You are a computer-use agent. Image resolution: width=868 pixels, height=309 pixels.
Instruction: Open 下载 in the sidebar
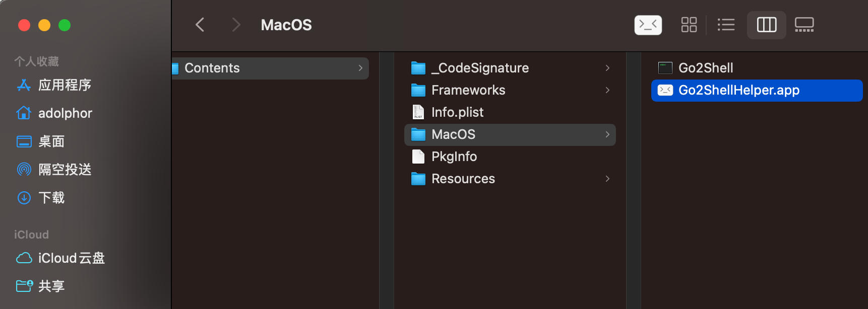click(51, 198)
